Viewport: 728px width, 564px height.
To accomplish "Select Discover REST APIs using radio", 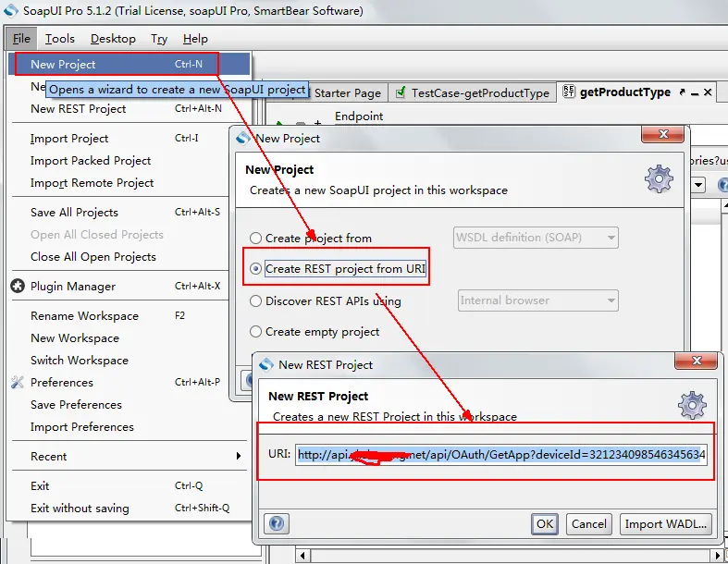I will [255, 301].
